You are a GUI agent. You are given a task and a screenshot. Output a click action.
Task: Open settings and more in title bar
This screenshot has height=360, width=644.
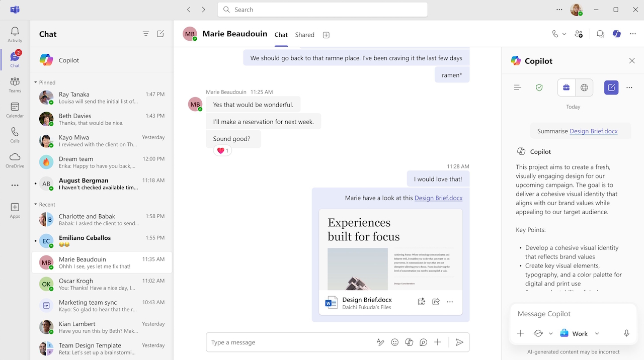tap(559, 10)
